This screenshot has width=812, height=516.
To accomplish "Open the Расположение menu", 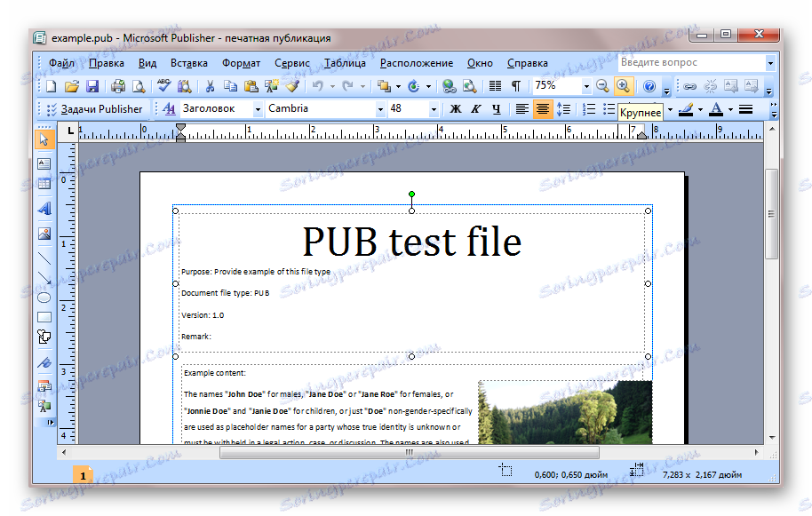I will [x=417, y=63].
